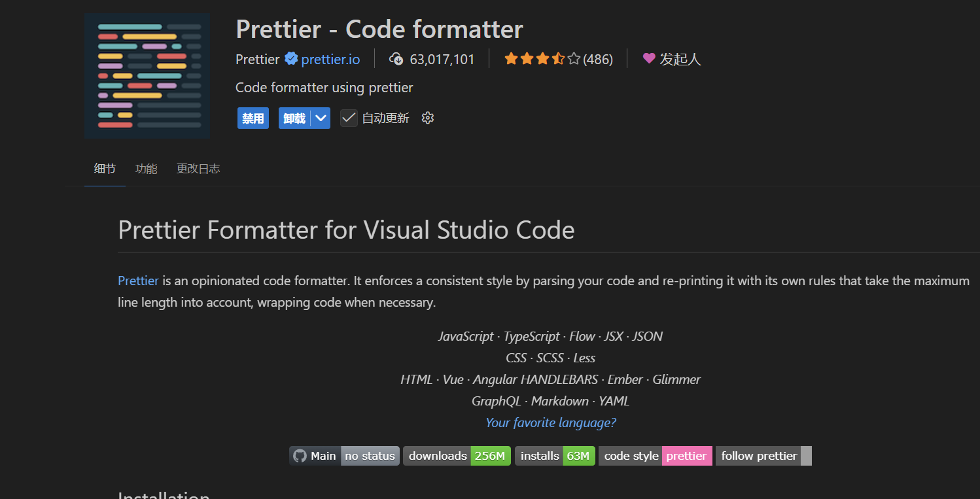Click the 'Prettier Formatter for Visual Studio Code' heading

[347, 230]
